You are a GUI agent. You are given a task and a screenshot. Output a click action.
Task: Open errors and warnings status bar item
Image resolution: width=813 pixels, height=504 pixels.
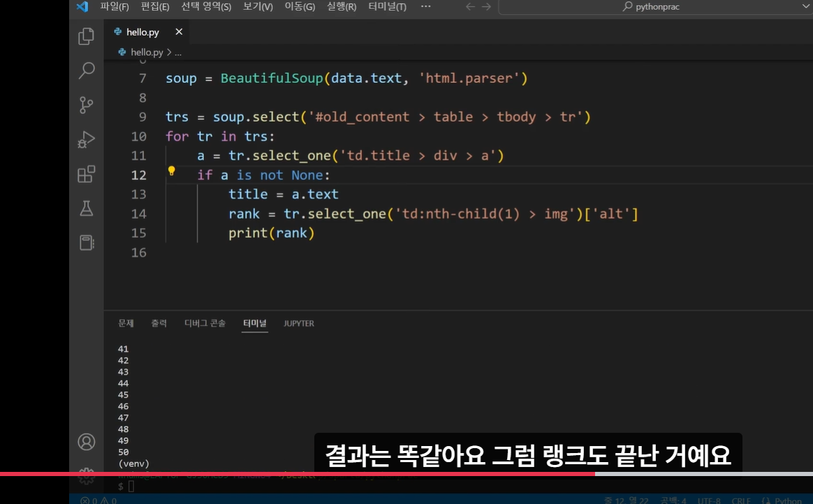click(x=98, y=501)
